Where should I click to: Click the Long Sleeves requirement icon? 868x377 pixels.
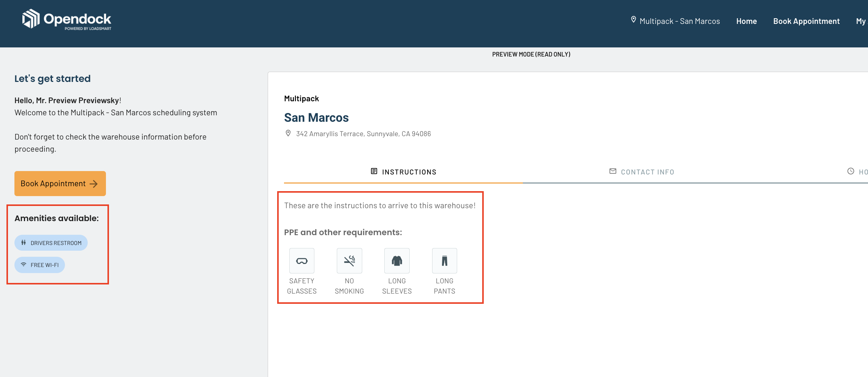point(397,261)
